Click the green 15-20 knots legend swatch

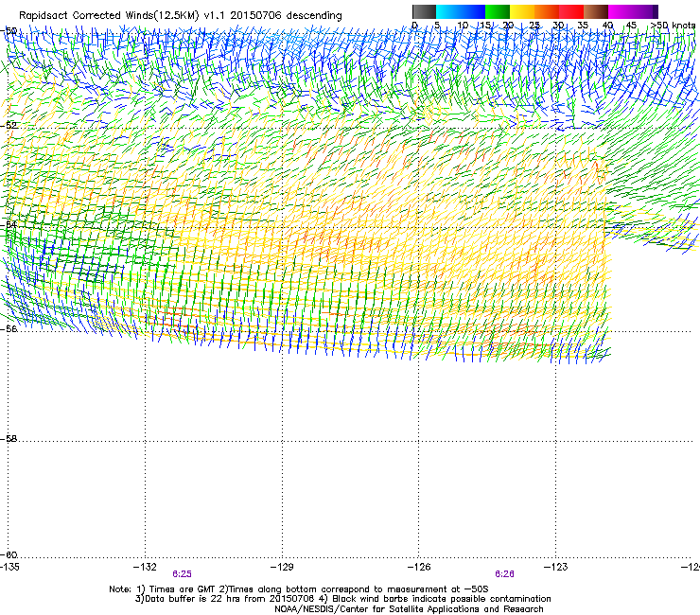point(498,11)
